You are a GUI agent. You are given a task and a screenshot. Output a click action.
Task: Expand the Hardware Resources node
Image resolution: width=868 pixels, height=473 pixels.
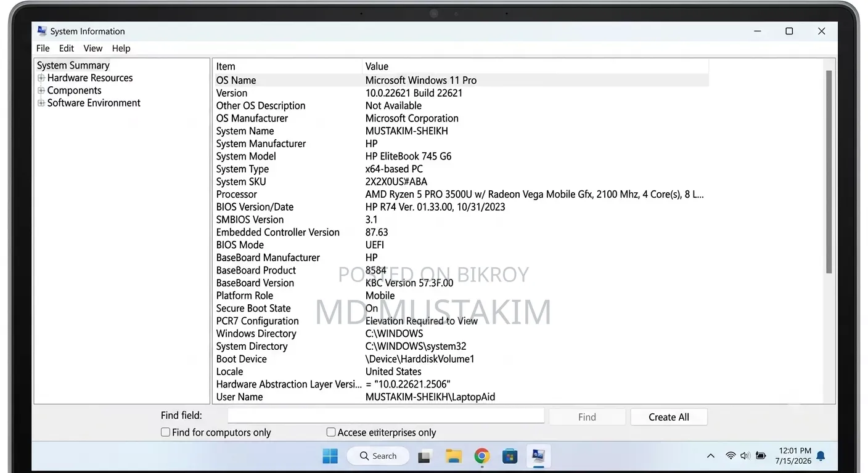[41, 78]
